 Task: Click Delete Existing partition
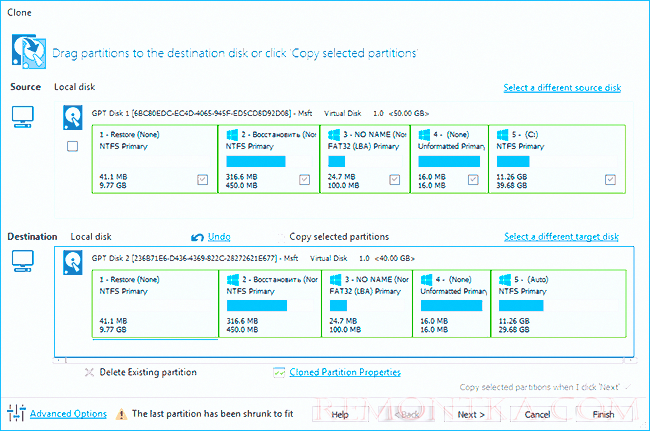click(x=148, y=372)
